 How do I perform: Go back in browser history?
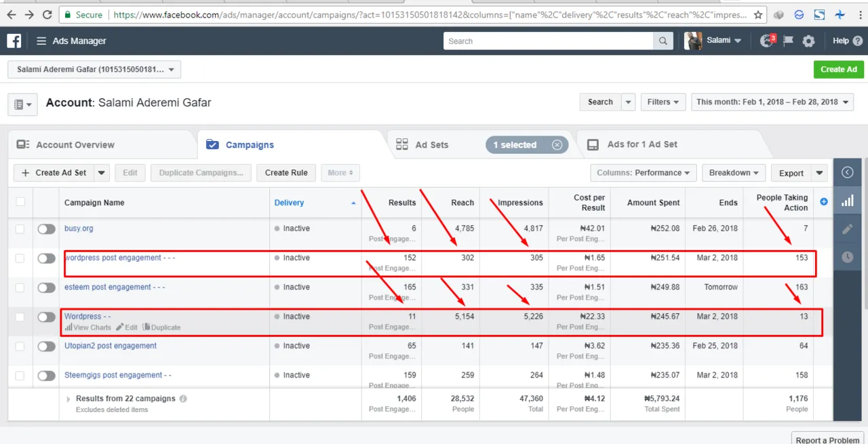point(12,14)
